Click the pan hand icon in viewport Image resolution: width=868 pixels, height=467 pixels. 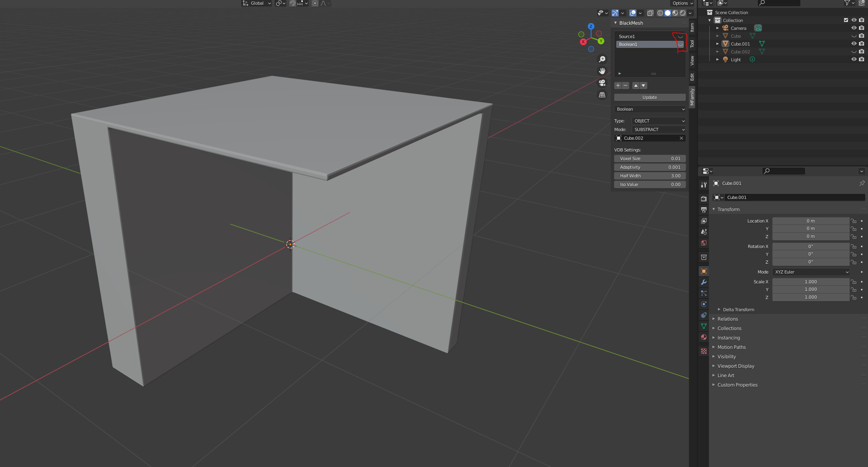[x=602, y=71]
